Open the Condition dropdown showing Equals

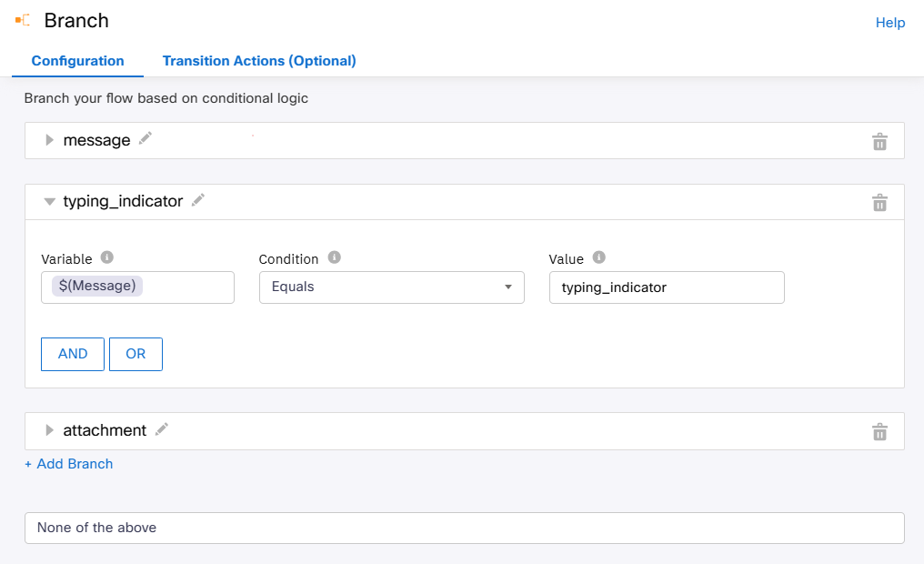[x=391, y=287]
